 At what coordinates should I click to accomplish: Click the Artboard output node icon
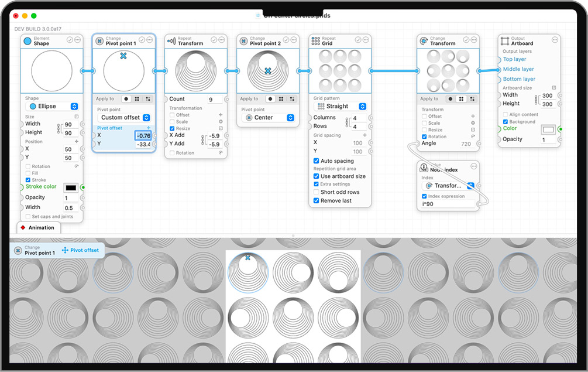point(504,40)
